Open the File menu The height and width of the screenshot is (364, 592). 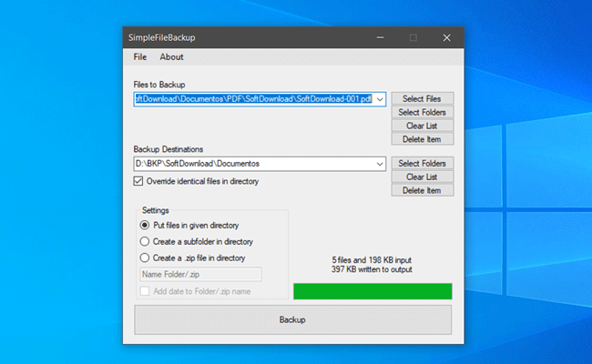[140, 57]
